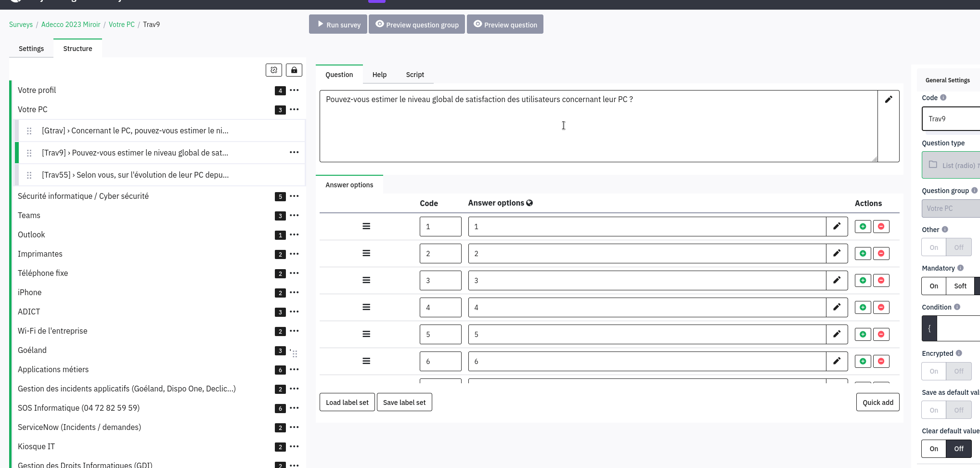Set the Mandatory toggle to Soft
This screenshot has height=468, width=980.
click(960, 286)
